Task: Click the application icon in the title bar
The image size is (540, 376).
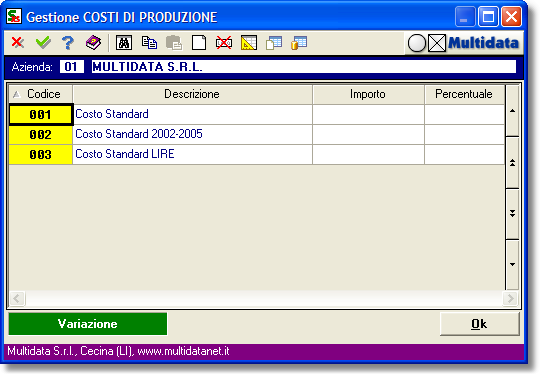Action: (x=14, y=16)
